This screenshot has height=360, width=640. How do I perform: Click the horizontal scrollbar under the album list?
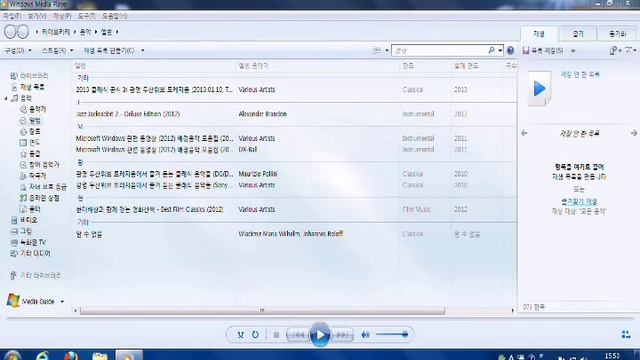(262, 311)
